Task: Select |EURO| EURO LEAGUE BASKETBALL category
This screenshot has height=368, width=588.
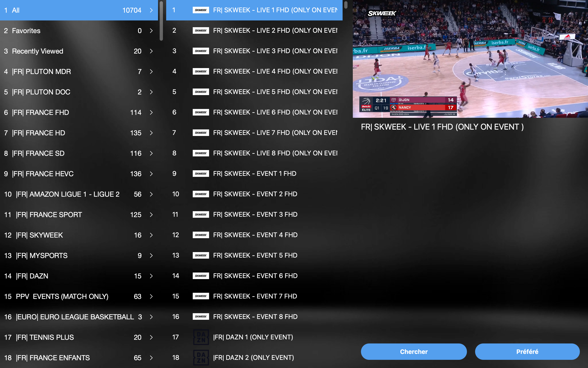Action: tap(79, 317)
